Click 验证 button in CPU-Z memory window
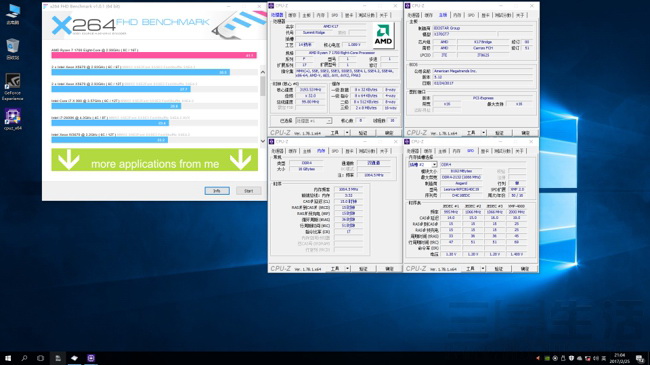650x365 pixels. 363,269
